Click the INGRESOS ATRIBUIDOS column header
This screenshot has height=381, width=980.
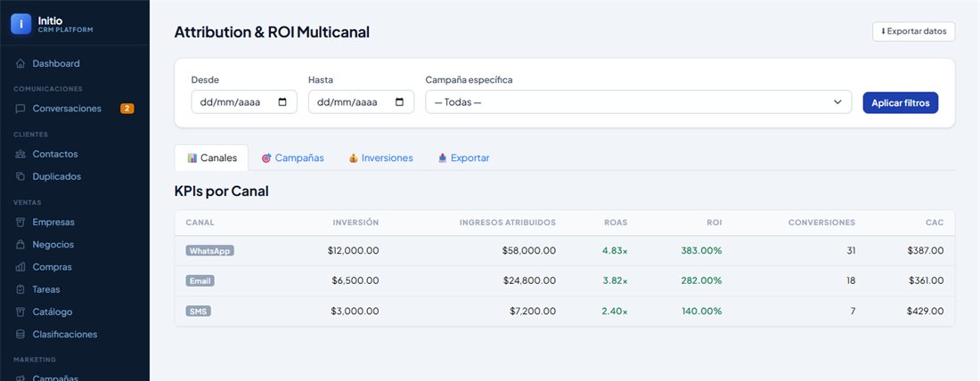[508, 223]
